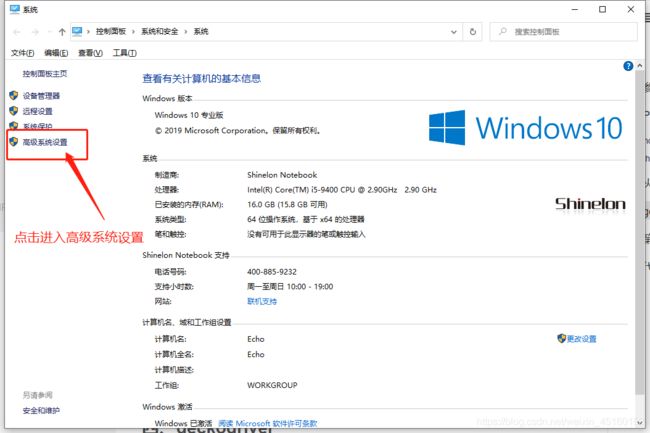Click shield icon next to 远程设置
Image resolution: width=650 pixels, height=433 pixels.
[14, 111]
